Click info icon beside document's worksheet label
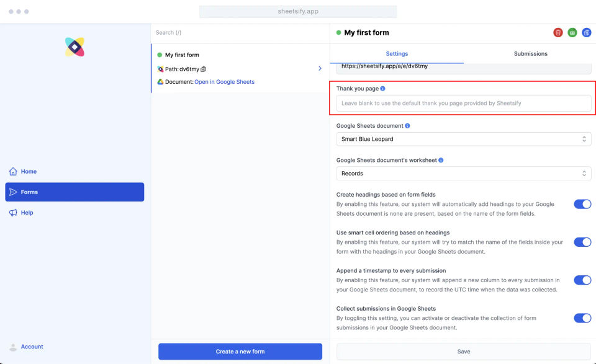This screenshot has width=596, height=364. 441,160
